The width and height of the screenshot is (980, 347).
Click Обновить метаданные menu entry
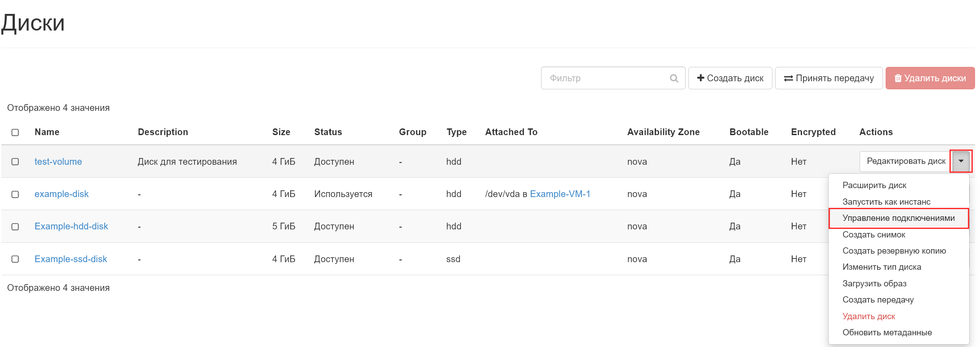887,333
